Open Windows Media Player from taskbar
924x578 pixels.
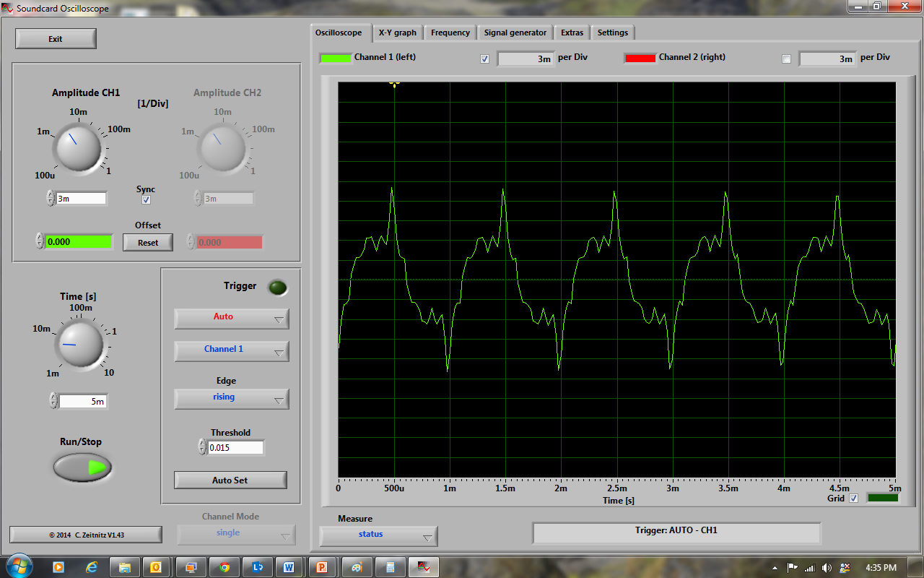(x=58, y=567)
